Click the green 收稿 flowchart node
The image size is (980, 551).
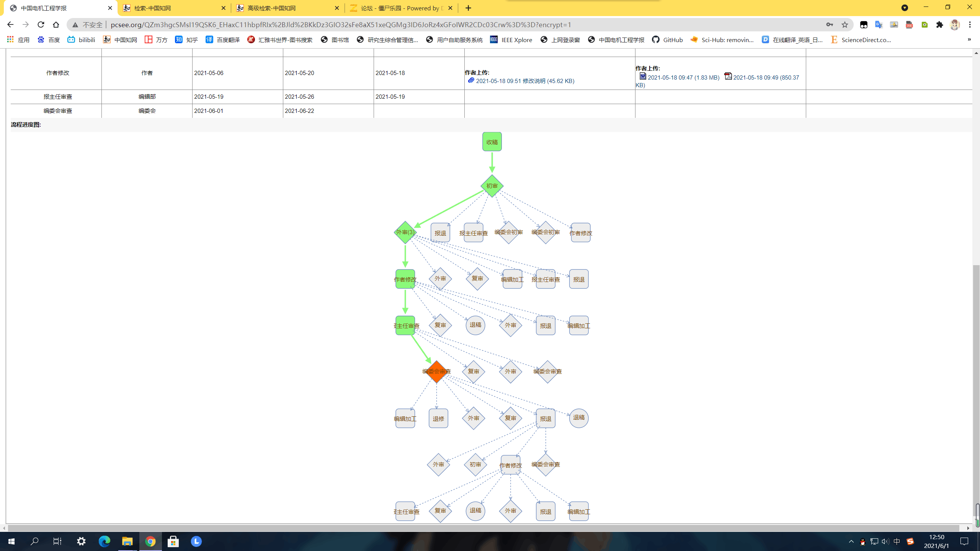click(x=492, y=142)
